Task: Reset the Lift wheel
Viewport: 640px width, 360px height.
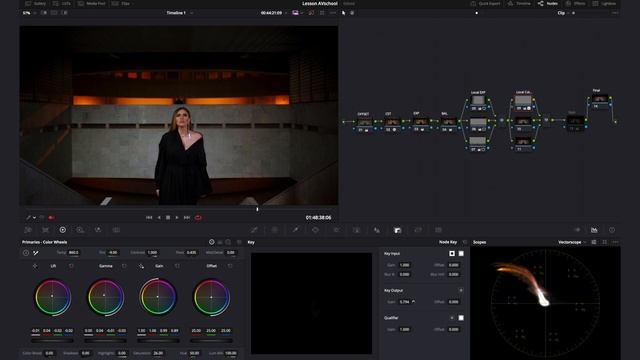Action: click(x=71, y=266)
